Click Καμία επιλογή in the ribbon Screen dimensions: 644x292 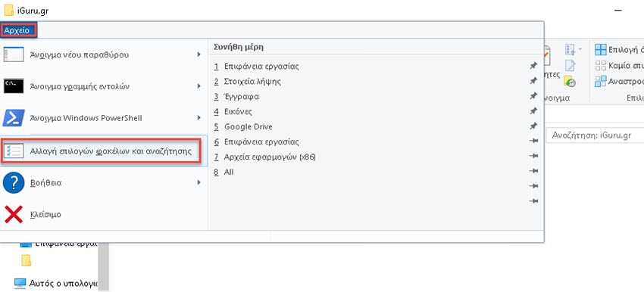coord(619,65)
